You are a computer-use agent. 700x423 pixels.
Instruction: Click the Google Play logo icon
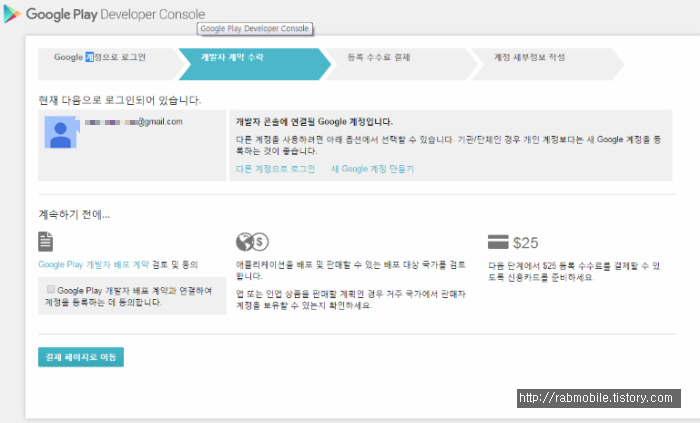click(12, 14)
